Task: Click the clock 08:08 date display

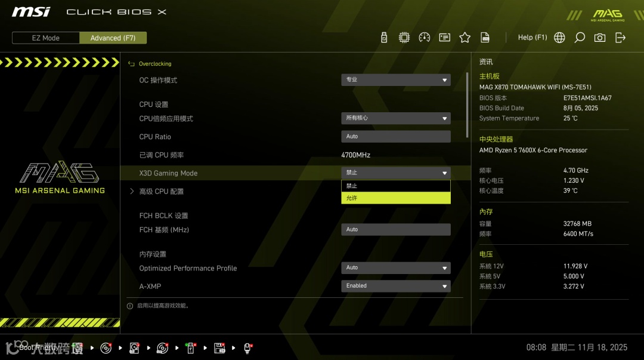Action: (x=577, y=347)
